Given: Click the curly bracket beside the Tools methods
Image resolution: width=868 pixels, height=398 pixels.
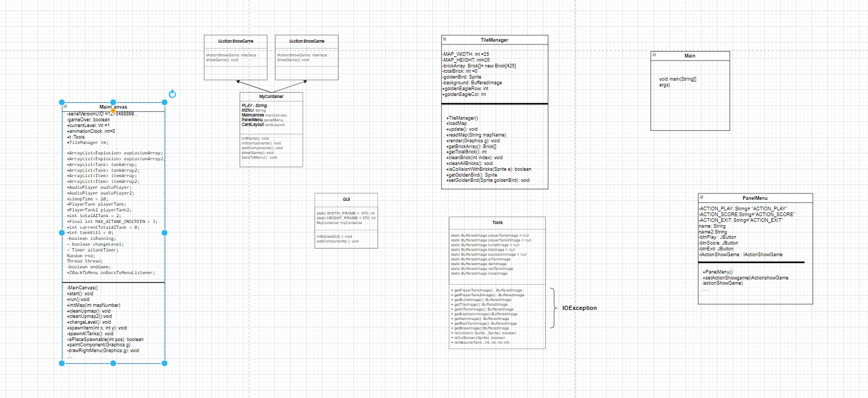Looking at the screenshot, I should click(554, 308).
